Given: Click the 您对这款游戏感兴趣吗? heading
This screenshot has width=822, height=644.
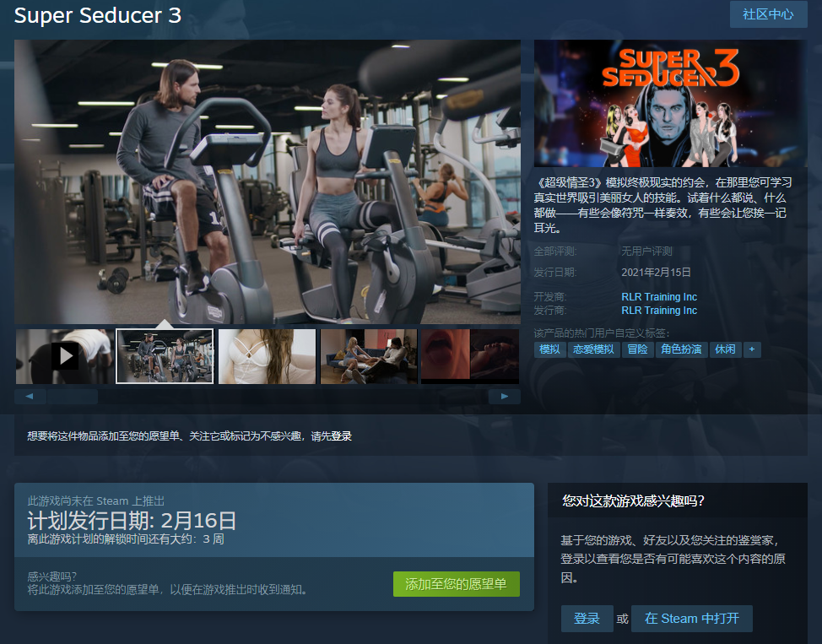Looking at the screenshot, I should pyautogui.click(x=633, y=501).
